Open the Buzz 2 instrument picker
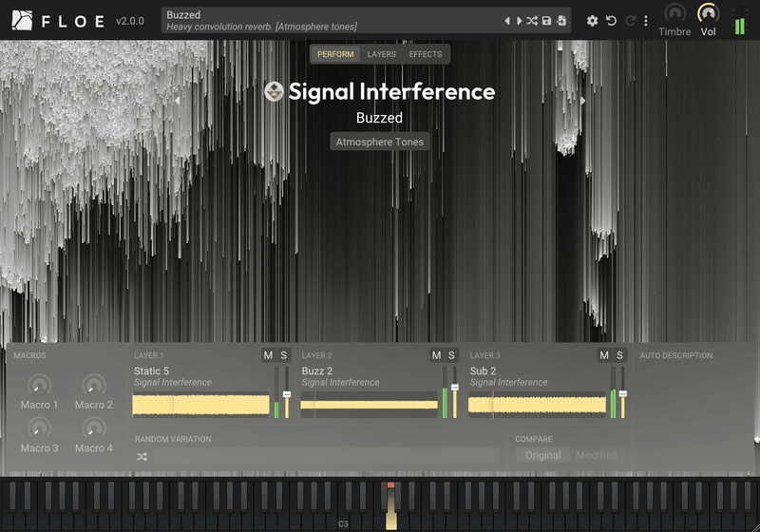This screenshot has height=532, width=760. click(317, 371)
